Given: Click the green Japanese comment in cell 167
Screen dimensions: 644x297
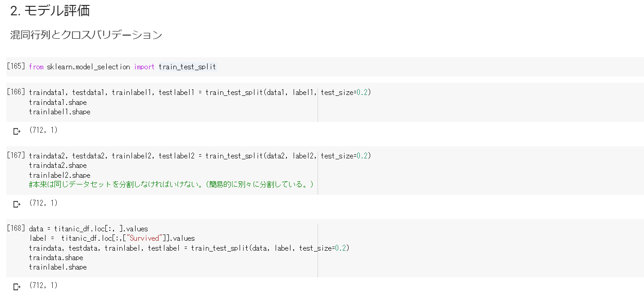Looking at the screenshot, I should pos(171,184).
